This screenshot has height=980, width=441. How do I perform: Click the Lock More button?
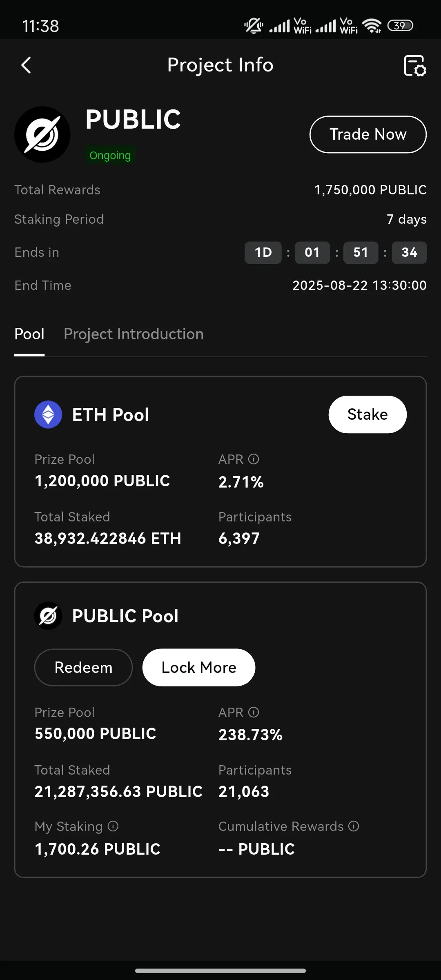[x=199, y=668]
